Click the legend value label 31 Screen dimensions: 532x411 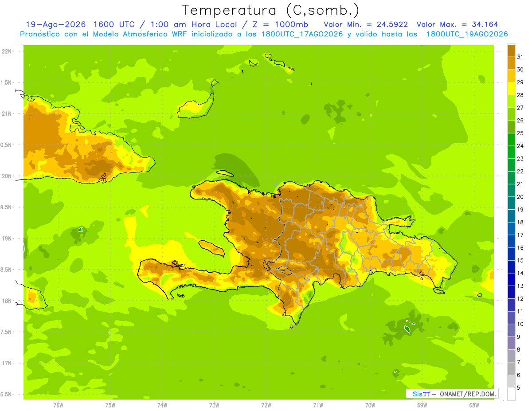(x=520, y=57)
